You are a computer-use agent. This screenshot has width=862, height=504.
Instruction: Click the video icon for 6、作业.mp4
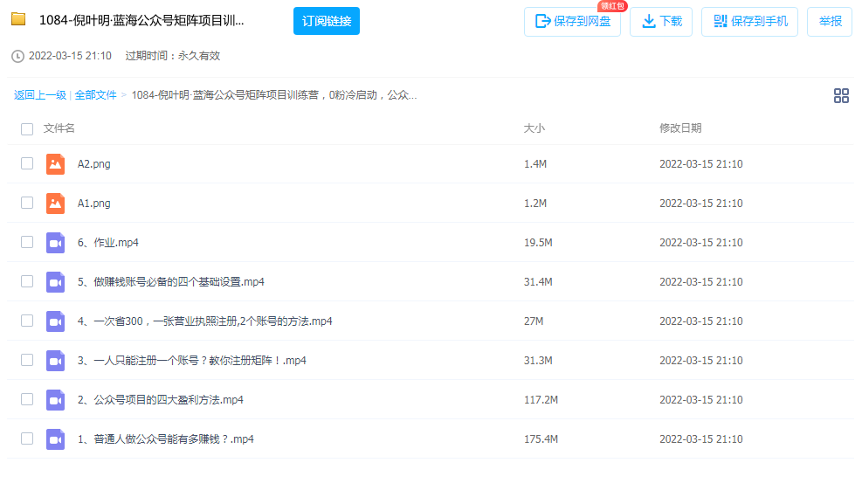point(55,242)
